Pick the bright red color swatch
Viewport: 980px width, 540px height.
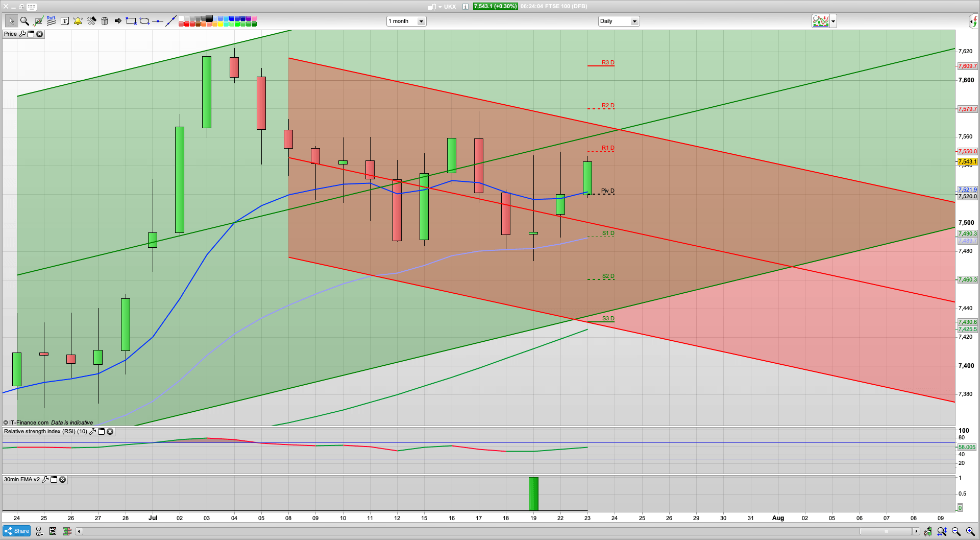pyautogui.click(x=187, y=24)
